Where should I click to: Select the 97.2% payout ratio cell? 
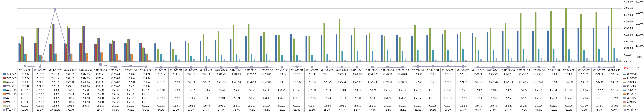tap(25, 110)
